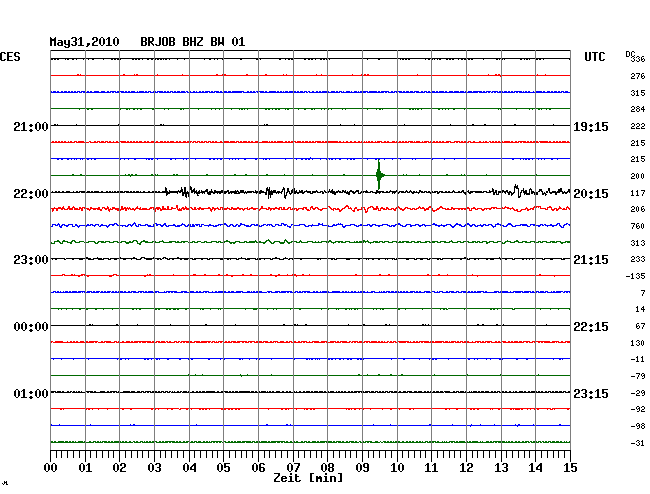The width and height of the screenshot is (650, 494).
Task: Click the Zeit [min] axis title
Action: [x=308, y=478]
